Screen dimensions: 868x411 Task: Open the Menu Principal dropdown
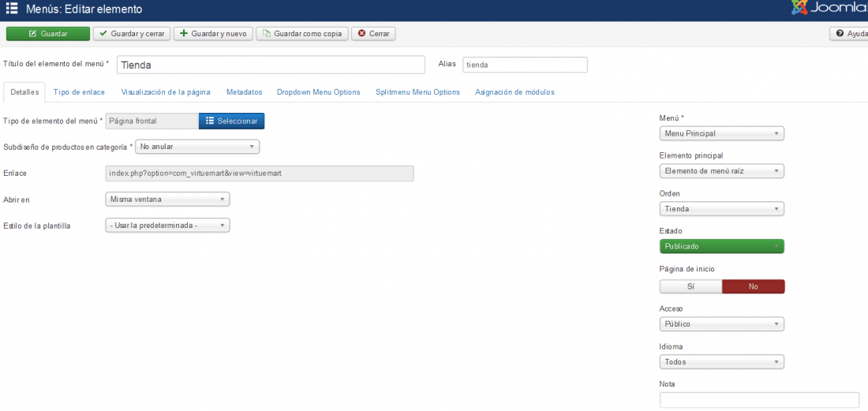tap(722, 134)
